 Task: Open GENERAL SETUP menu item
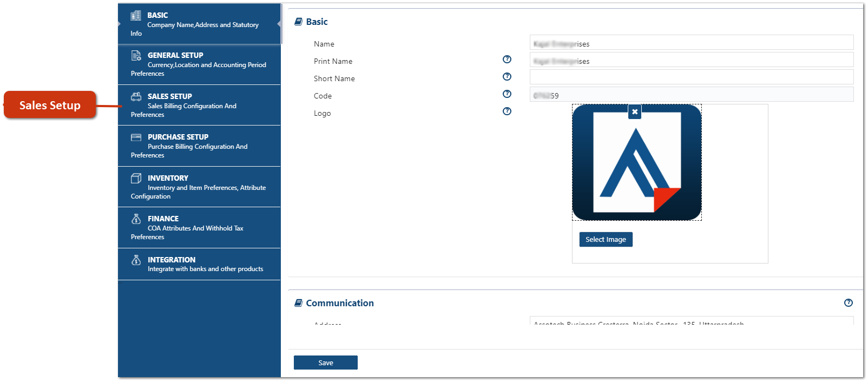point(199,64)
